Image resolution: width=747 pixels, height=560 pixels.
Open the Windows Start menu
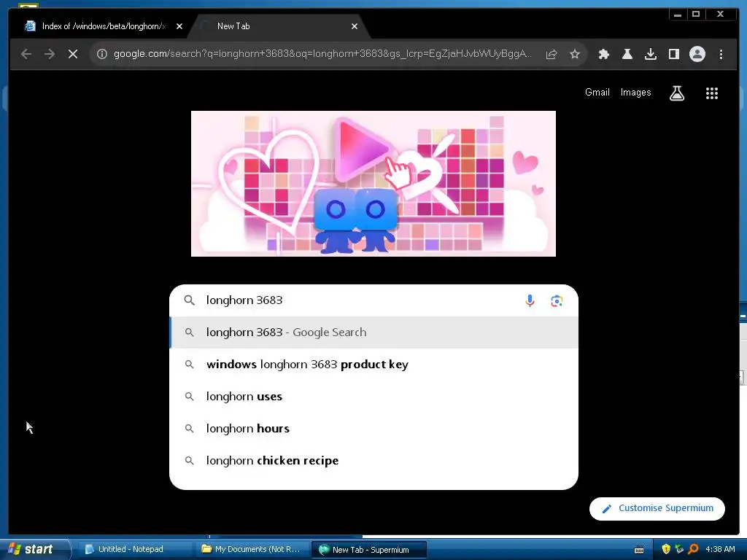(34, 549)
